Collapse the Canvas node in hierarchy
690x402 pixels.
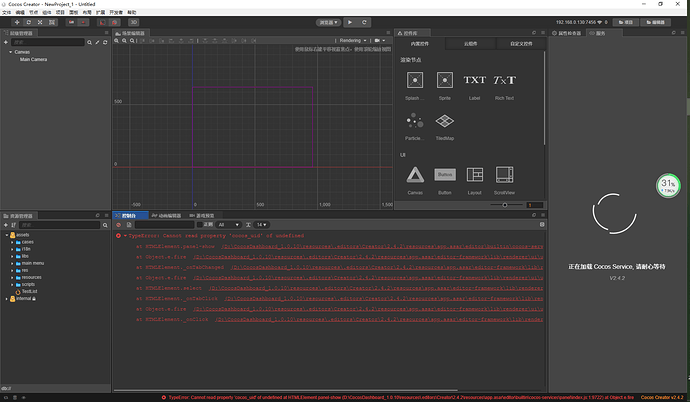(x=11, y=52)
